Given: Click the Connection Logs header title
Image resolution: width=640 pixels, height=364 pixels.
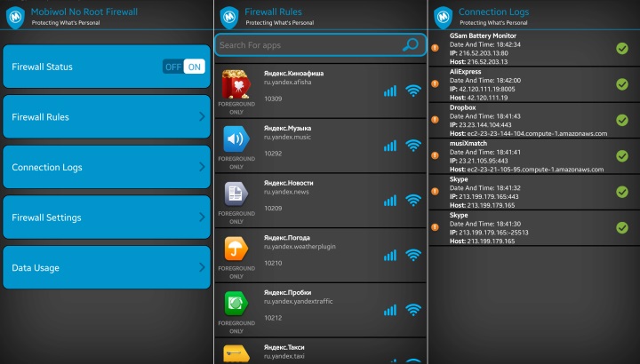Looking at the screenshot, I should [x=493, y=12].
